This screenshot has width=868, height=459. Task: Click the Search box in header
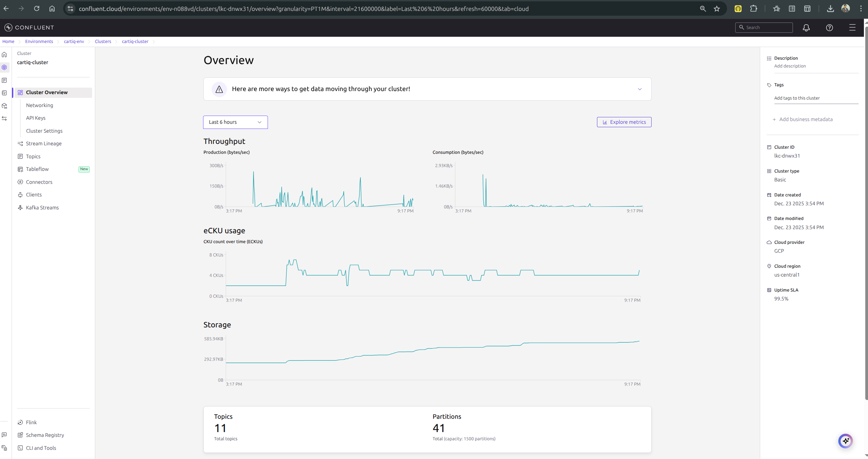(764, 28)
